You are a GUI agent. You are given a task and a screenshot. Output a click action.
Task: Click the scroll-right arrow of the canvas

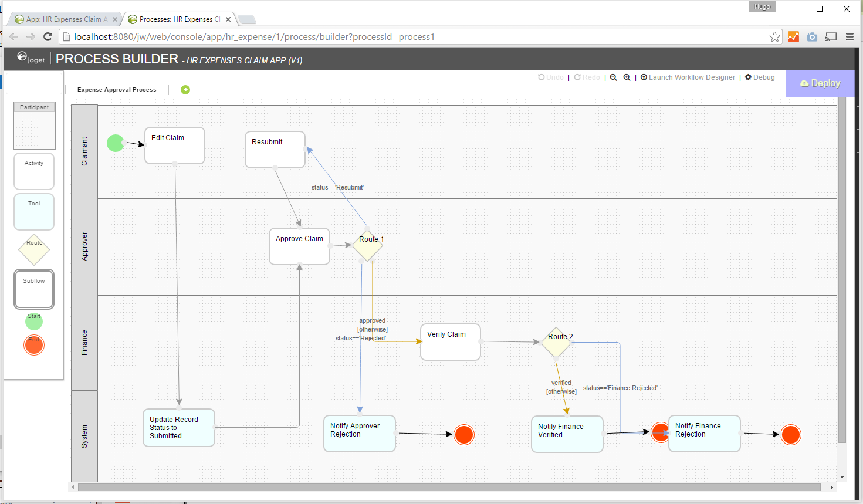(x=831, y=487)
